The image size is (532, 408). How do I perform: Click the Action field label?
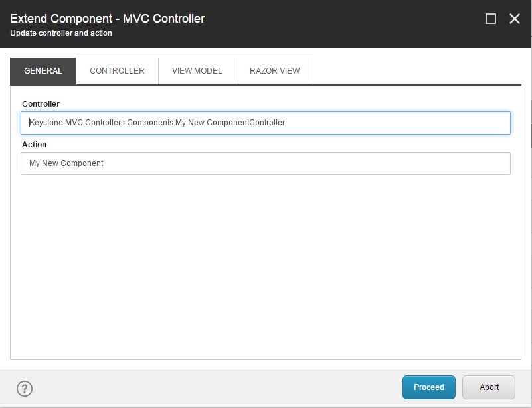34,145
